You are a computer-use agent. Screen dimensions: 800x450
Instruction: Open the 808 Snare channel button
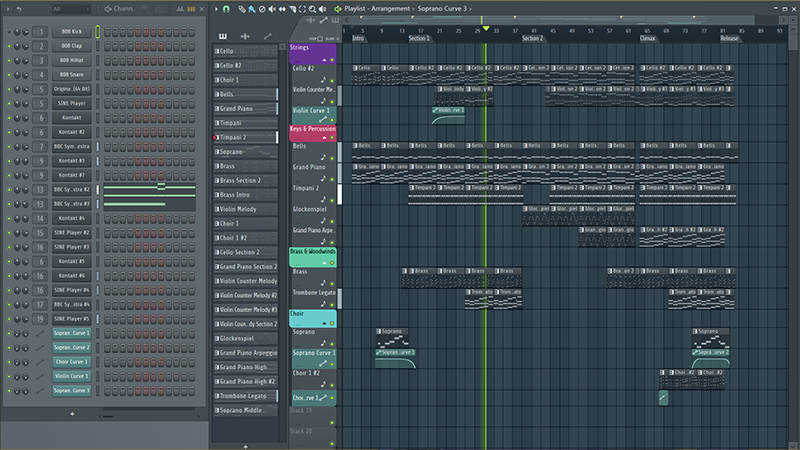pos(71,74)
